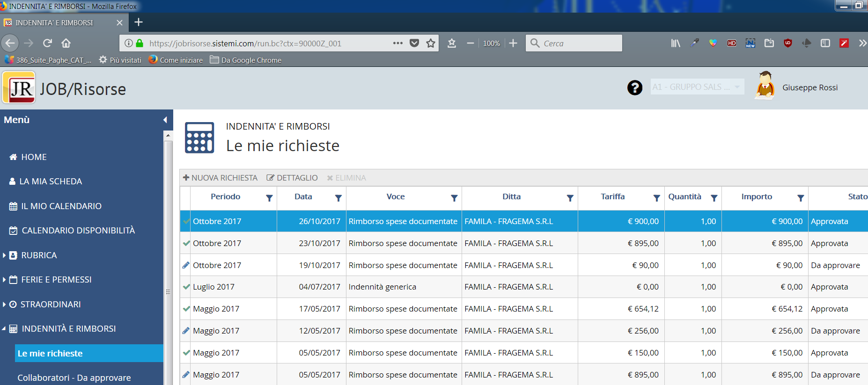The width and height of the screenshot is (868, 385).
Task: Select the Luglio 2017 Indennità generica row
Action: pyautogui.click(x=382, y=287)
